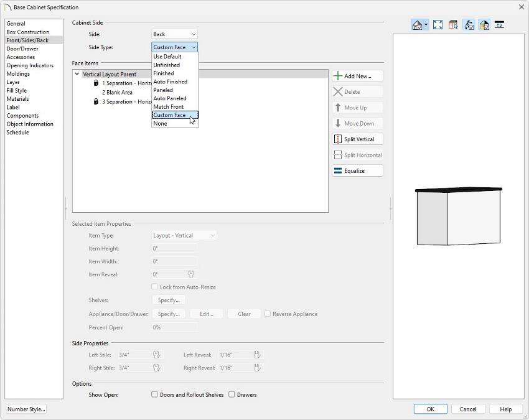The image size is (529, 420).
Task: Enable the Drawers show open checkbox
Action: (232, 394)
